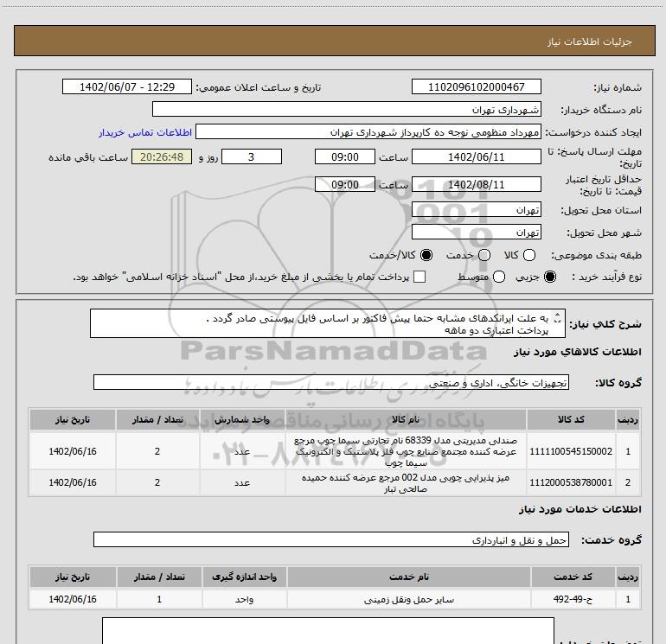The image size is (666, 644).
Task: Choose the متوسط purchase process option
Action: (499, 277)
